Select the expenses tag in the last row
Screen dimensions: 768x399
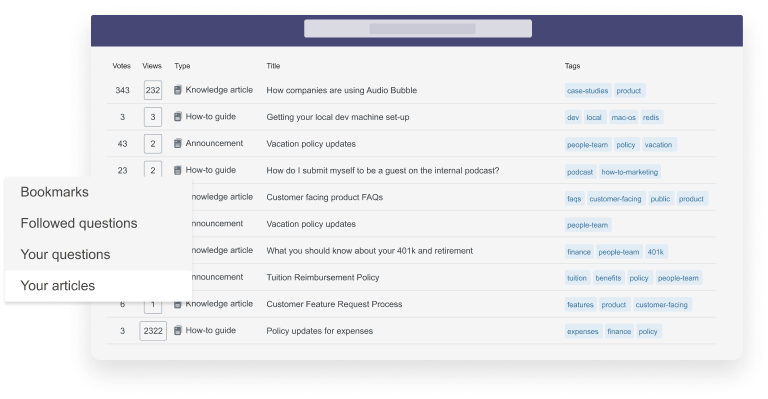[x=583, y=331]
